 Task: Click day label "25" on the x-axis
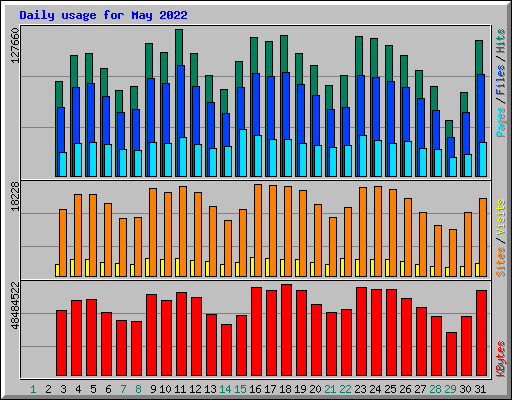pos(390,389)
